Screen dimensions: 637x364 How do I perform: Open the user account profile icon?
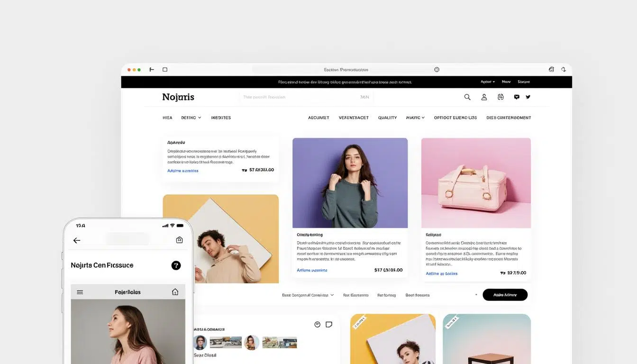pyautogui.click(x=484, y=97)
